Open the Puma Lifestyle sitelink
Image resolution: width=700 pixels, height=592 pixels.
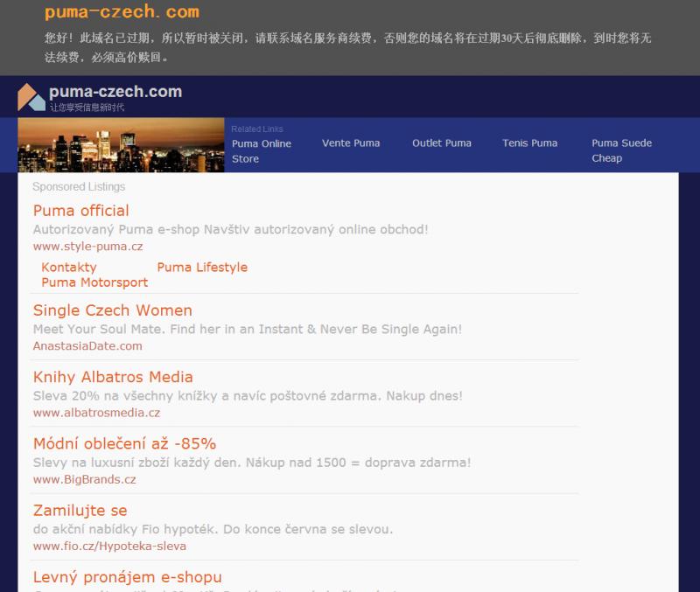(x=202, y=268)
